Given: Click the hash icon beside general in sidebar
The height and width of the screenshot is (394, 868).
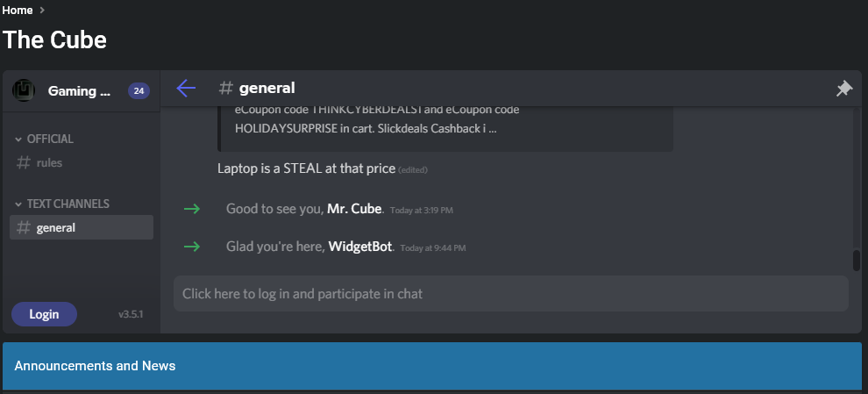Looking at the screenshot, I should [x=24, y=228].
